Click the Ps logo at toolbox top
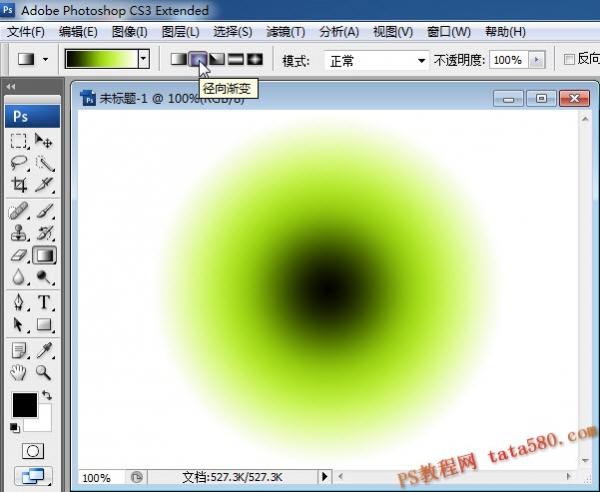Image resolution: width=600 pixels, height=492 pixels. (x=33, y=116)
